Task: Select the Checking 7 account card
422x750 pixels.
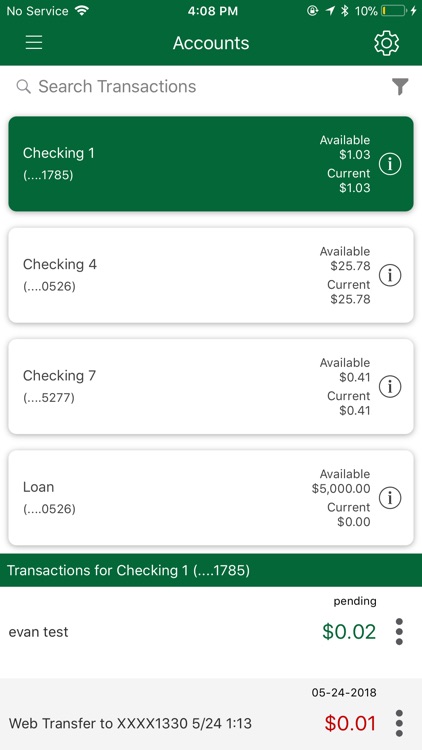Action: [x=211, y=386]
